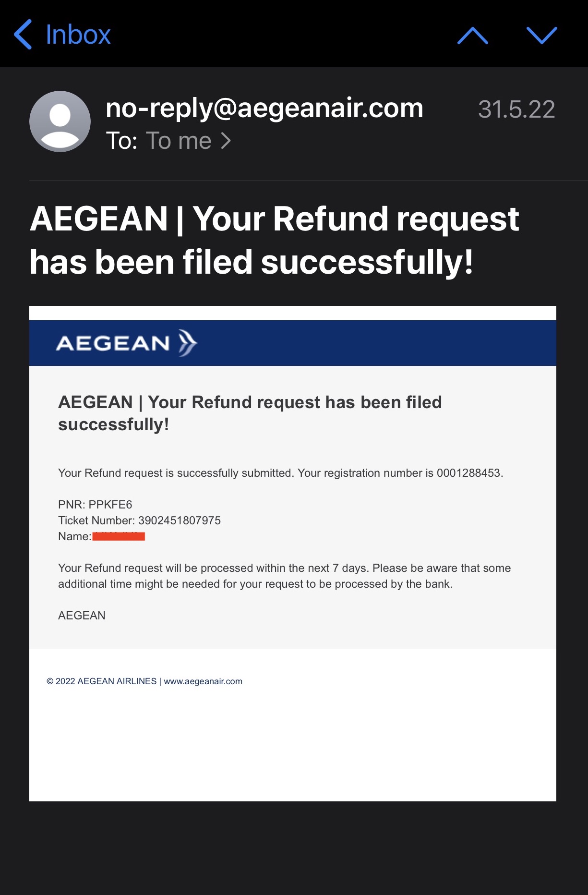The image size is (588, 895).
Task: Tap the 31.5.22 date label
Action: coord(516,109)
